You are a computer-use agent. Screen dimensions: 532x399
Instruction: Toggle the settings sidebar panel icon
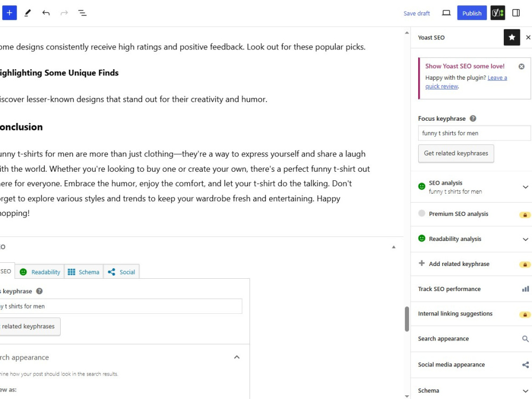516,13
